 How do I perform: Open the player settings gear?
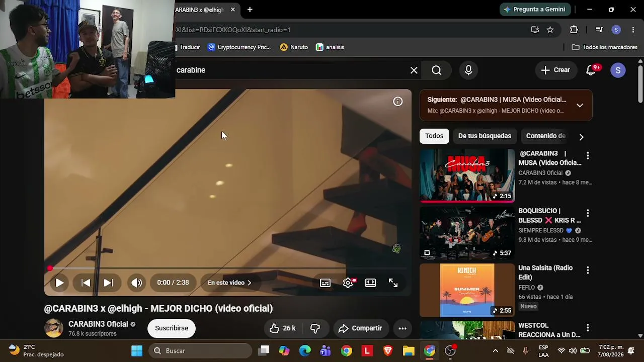click(348, 283)
